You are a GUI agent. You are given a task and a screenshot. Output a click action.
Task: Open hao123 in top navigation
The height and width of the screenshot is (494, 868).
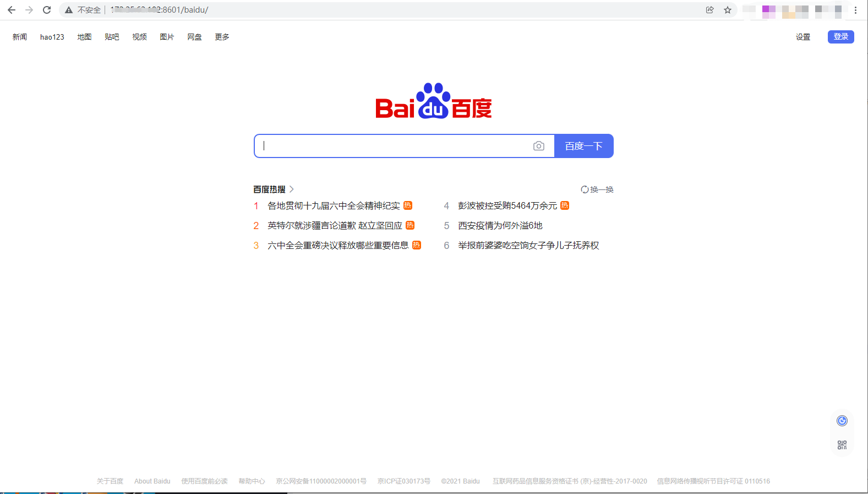click(x=52, y=37)
